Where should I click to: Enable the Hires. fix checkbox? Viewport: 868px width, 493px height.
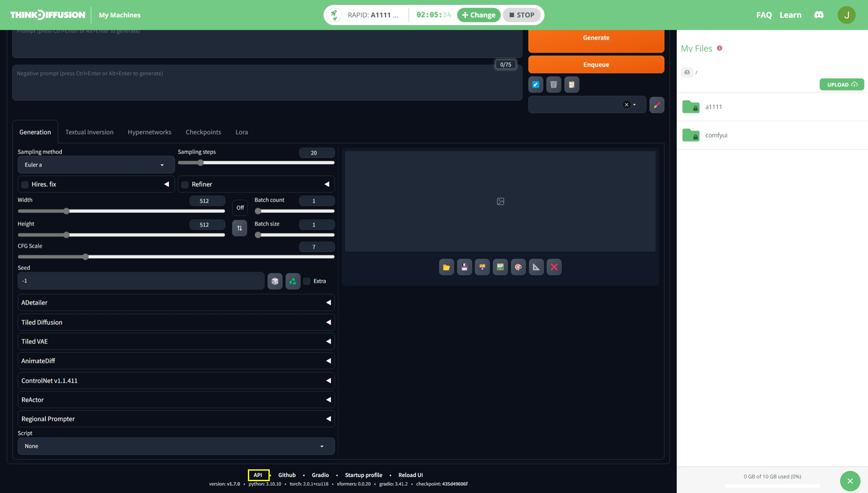(25, 184)
